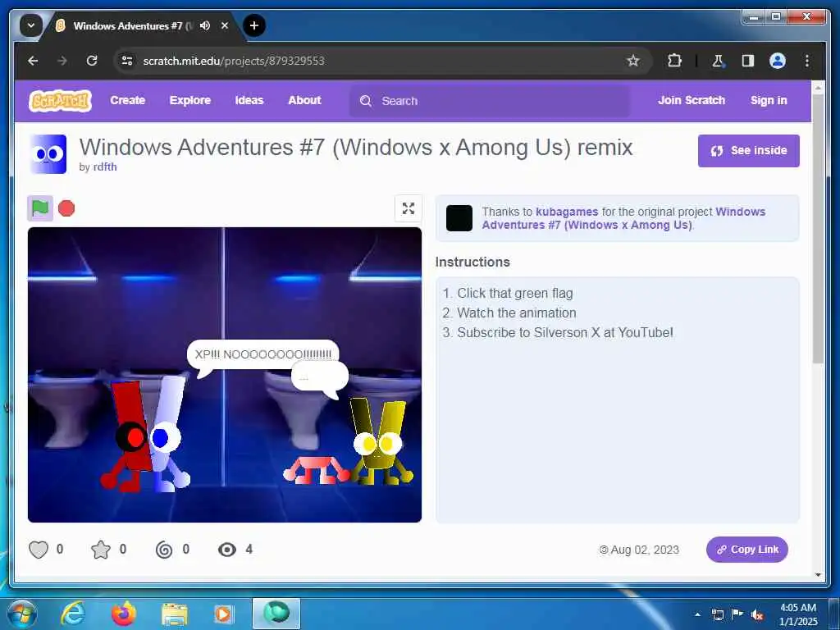Click the active browser taskbar button
Screen dimensions: 840x630
pos(276,614)
